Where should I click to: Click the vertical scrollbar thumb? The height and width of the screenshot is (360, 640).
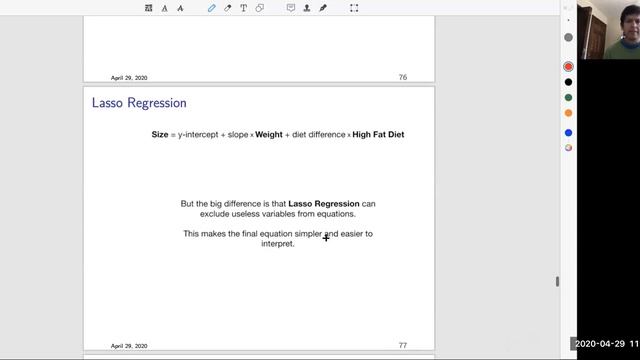(x=557, y=281)
